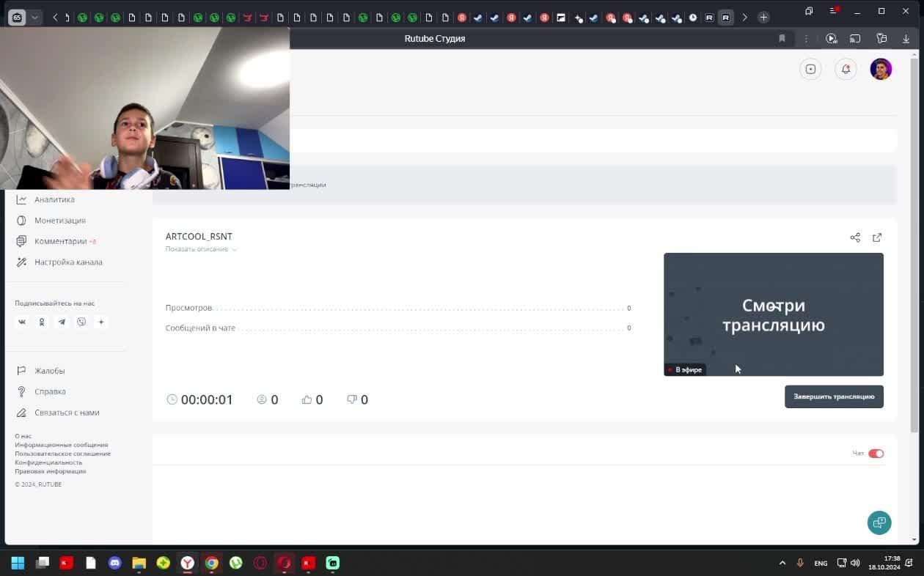The height and width of the screenshot is (576, 924).
Task: Open the video play icon in browser toolbar
Action: click(831, 38)
